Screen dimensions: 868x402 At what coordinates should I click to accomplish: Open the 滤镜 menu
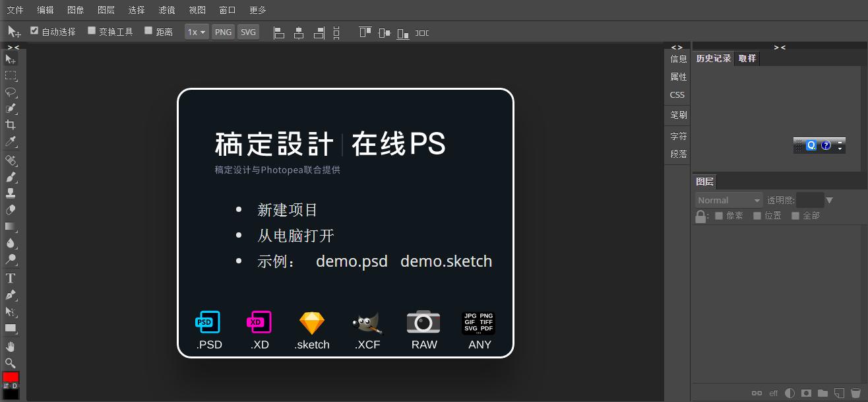click(167, 9)
